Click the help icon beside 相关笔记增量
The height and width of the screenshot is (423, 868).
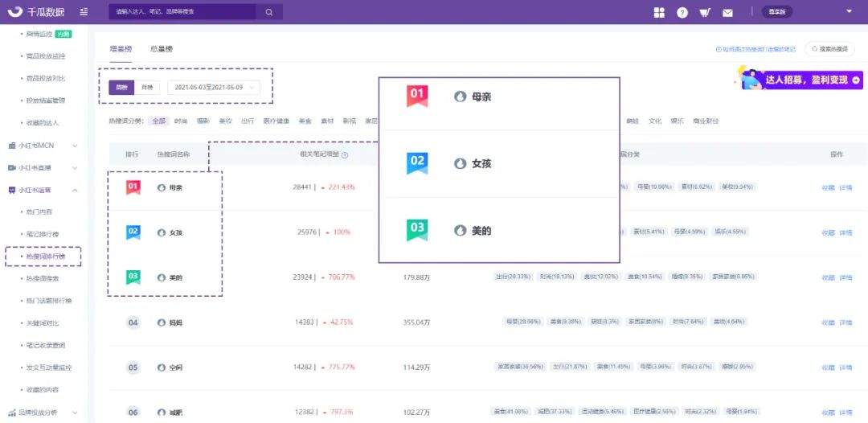pyautogui.click(x=345, y=155)
